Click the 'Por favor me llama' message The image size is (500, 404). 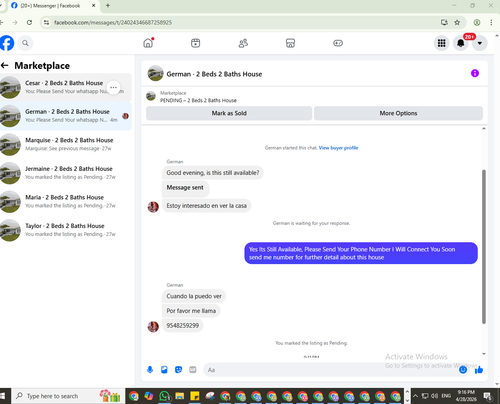191,311
